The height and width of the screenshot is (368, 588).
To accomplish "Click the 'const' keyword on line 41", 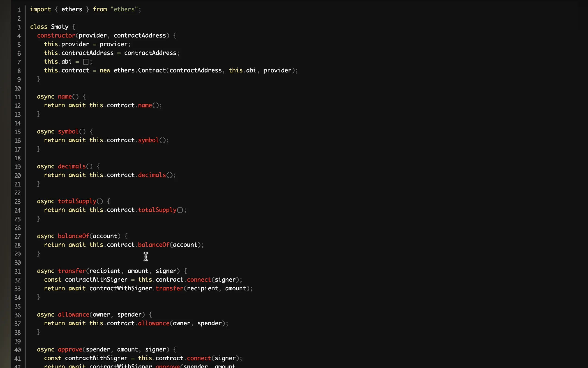I will pyautogui.click(x=53, y=358).
